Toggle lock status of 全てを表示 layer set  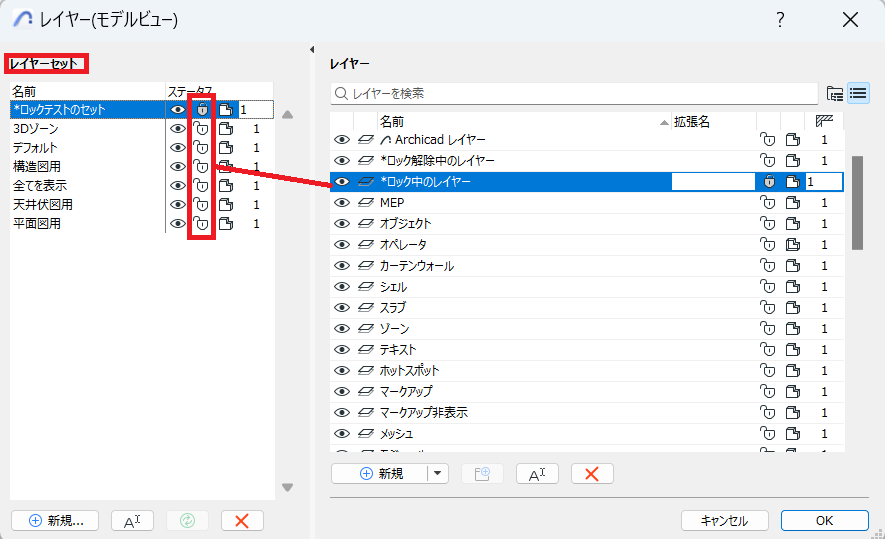coord(201,186)
